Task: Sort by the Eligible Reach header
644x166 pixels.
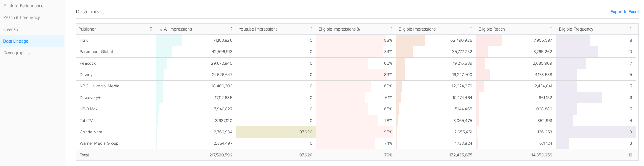Action: click(492, 29)
